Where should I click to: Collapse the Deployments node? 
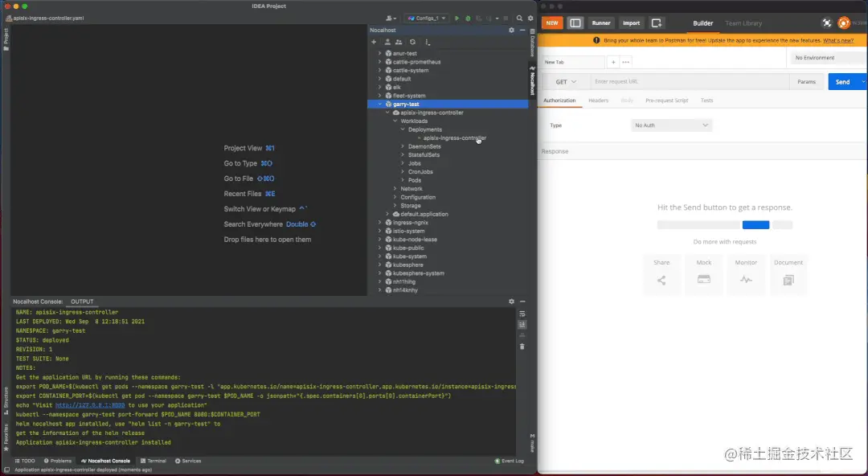tap(403, 129)
